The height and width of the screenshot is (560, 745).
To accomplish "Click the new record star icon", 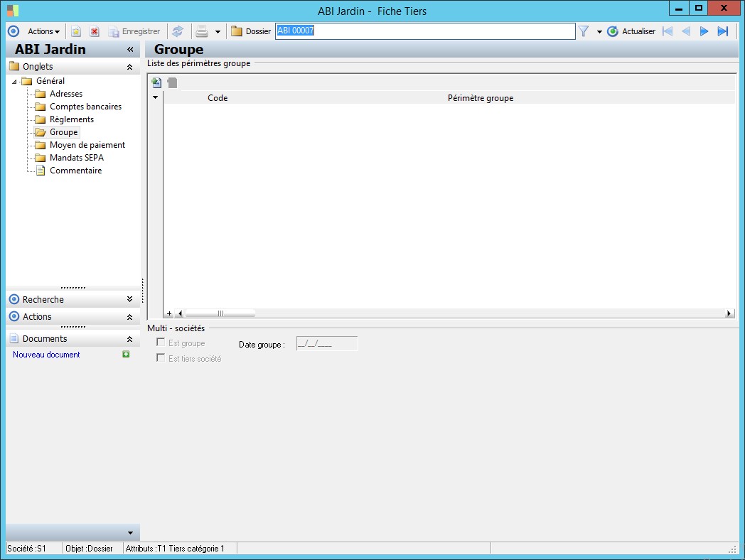I will 76,31.
